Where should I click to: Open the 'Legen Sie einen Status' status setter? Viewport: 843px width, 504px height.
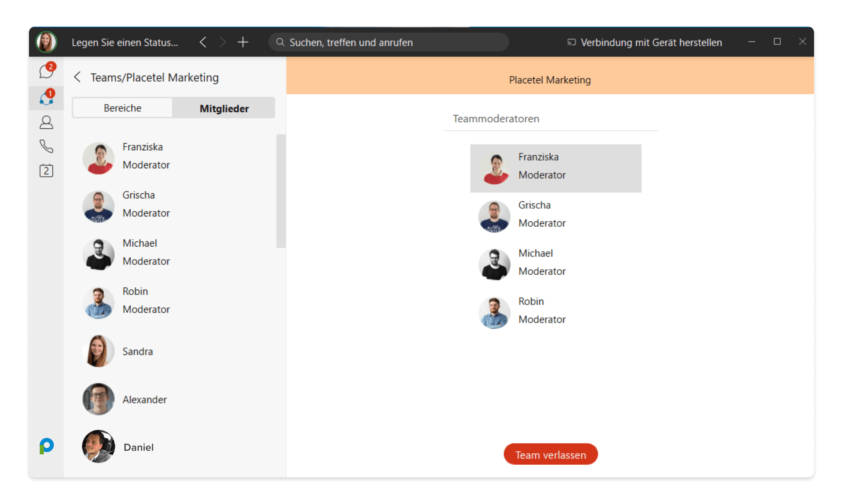[x=125, y=42]
